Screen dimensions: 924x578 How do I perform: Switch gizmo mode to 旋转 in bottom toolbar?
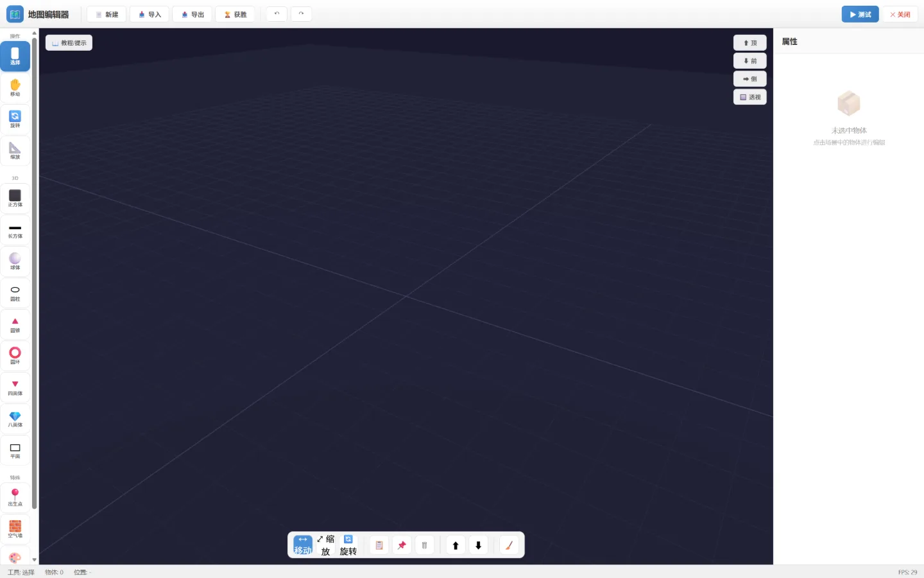(x=348, y=545)
